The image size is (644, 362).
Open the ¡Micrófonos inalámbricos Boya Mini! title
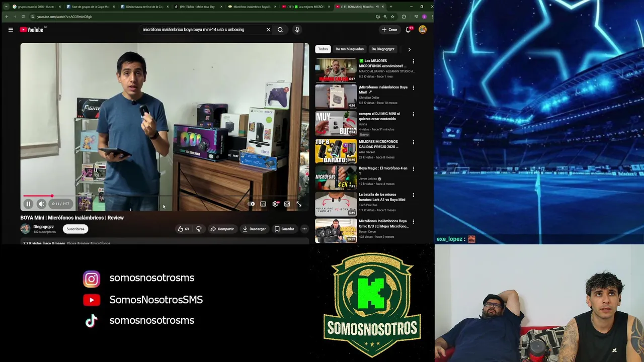(383, 89)
